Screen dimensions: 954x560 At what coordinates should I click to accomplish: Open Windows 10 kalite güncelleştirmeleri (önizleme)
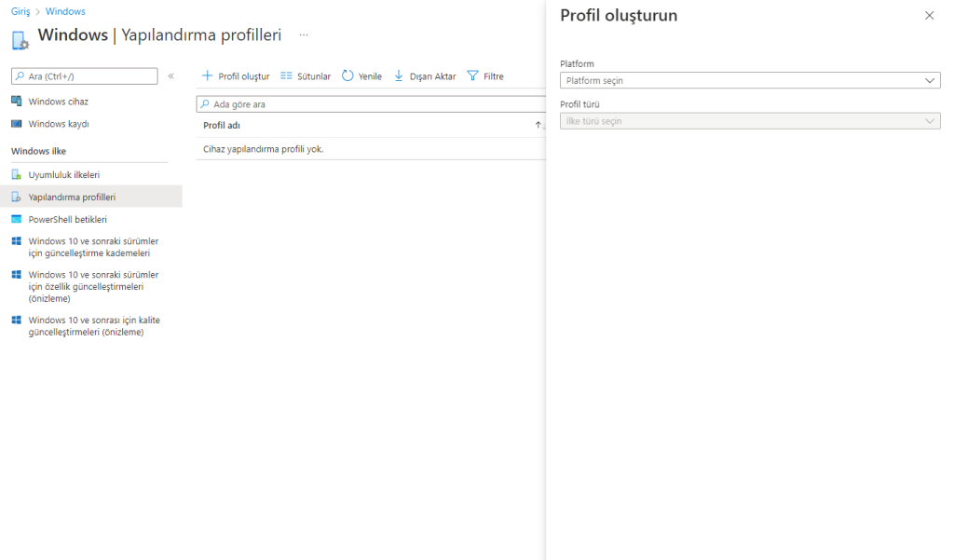click(x=93, y=326)
